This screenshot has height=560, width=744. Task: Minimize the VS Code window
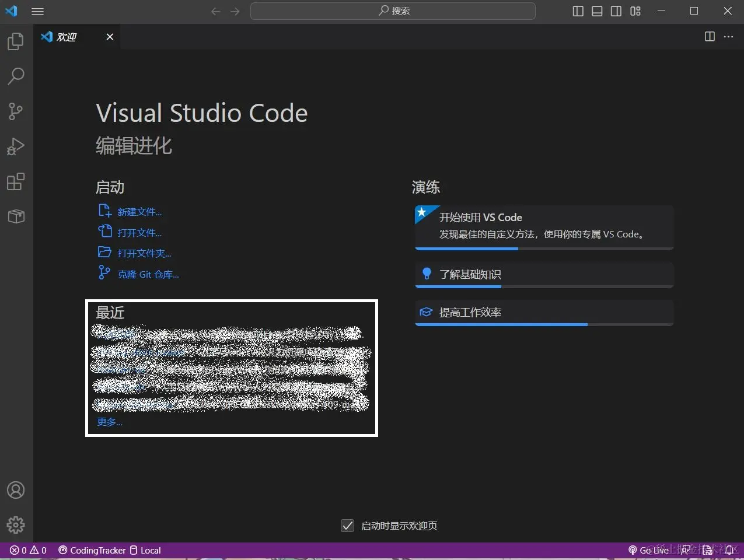pyautogui.click(x=661, y=11)
